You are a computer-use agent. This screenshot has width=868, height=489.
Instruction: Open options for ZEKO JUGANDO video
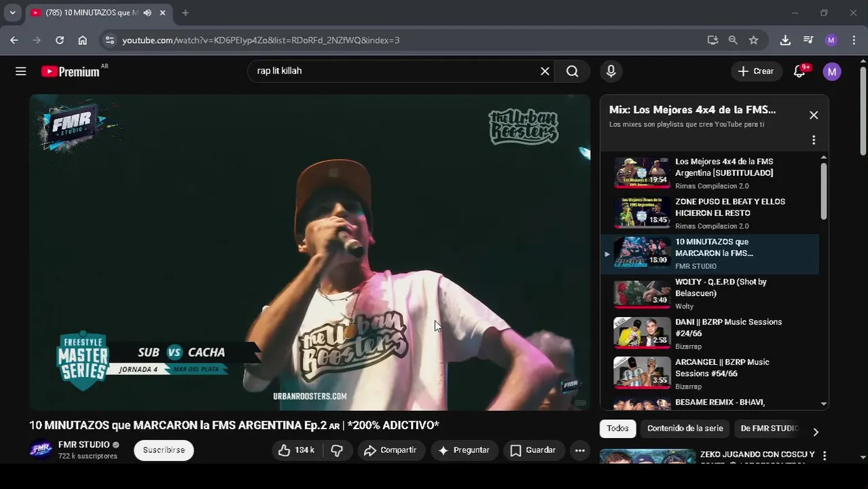(825, 456)
